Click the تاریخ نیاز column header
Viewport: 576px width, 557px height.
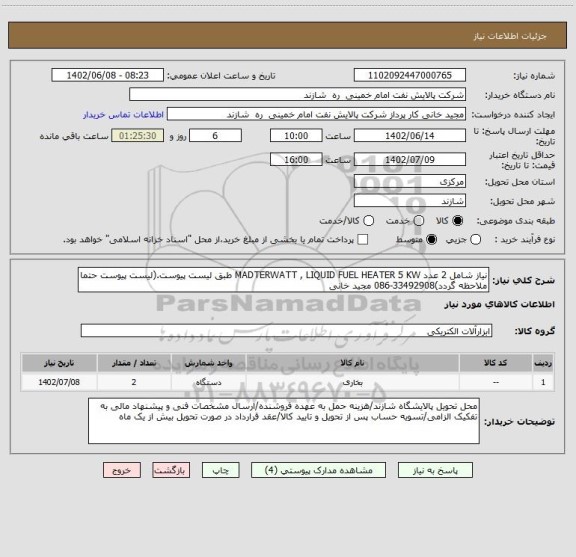coord(59,363)
